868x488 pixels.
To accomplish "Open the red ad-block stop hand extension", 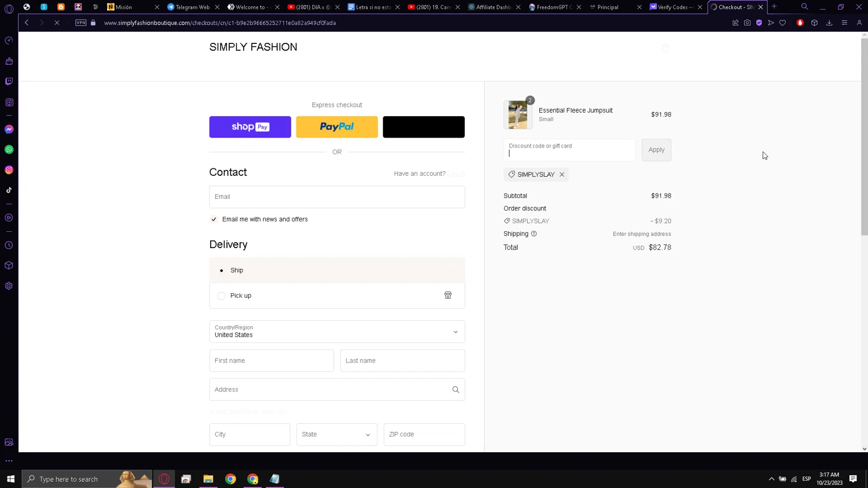I will click(800, 23).
